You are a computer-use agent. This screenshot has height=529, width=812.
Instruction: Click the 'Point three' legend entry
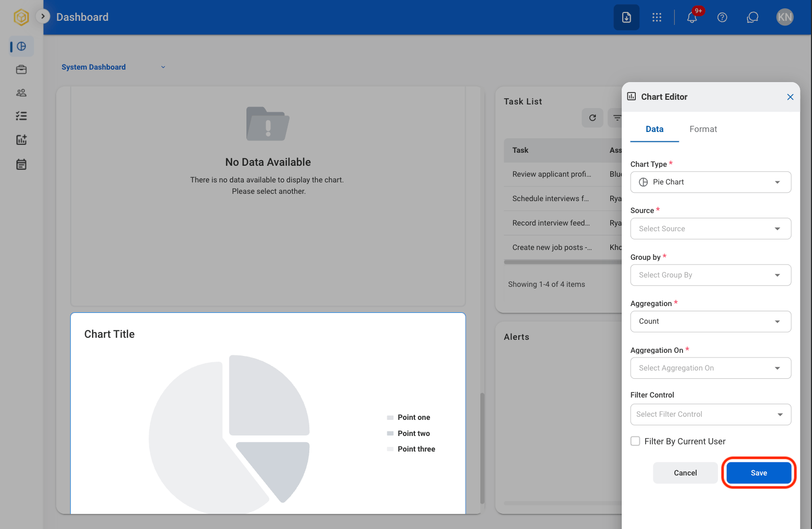click(411, 449)
